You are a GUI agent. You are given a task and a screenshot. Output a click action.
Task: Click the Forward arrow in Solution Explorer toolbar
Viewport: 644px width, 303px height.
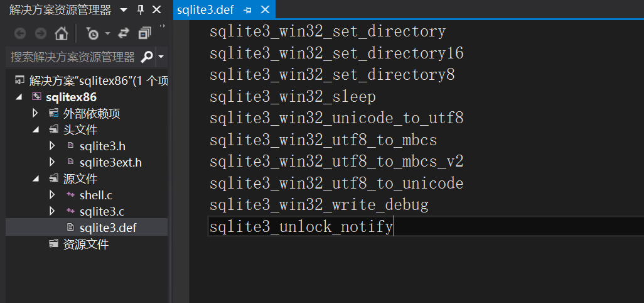click(40, 33)
